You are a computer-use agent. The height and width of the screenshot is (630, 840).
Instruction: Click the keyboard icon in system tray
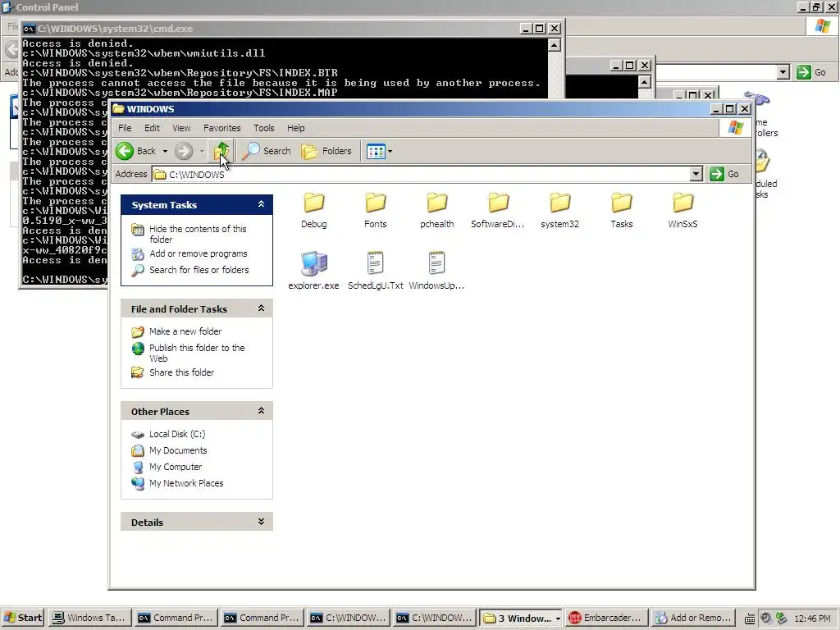[x=750, y=619]
